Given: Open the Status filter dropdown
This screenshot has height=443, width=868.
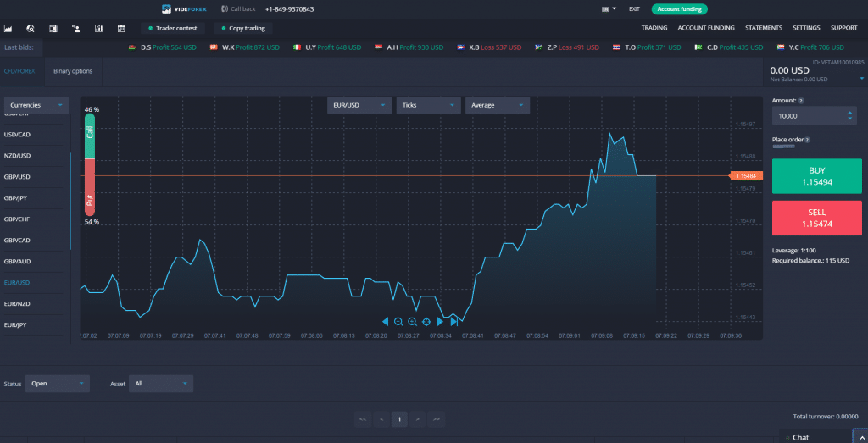Looking at the screenshot, I should (57, 384).
